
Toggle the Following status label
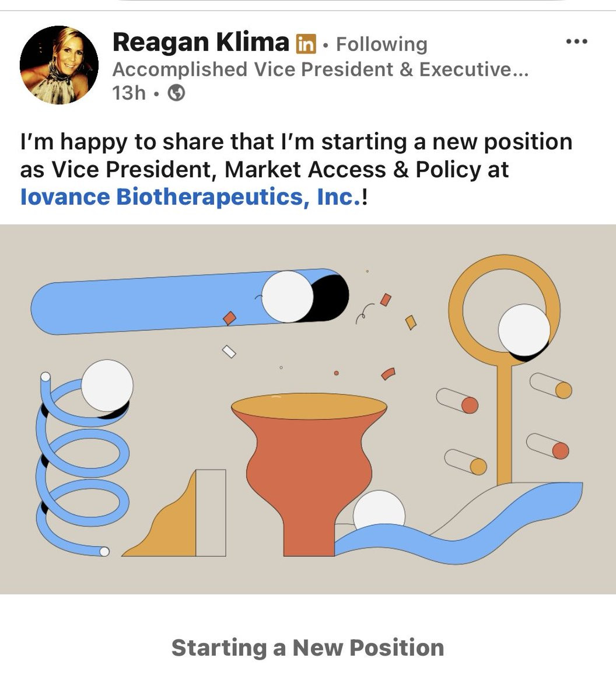(x=381, y=44)
